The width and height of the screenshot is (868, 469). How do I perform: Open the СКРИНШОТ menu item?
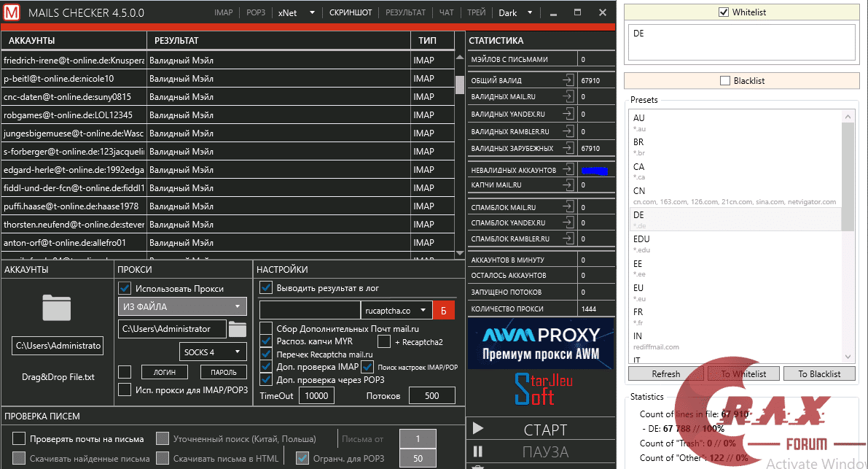(350, 13)
